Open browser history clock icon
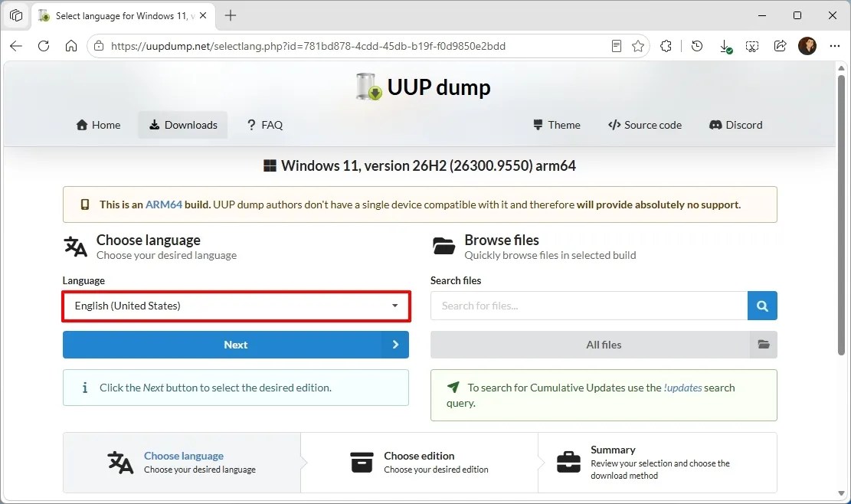851x504 pixels. (x=697, y=46)
